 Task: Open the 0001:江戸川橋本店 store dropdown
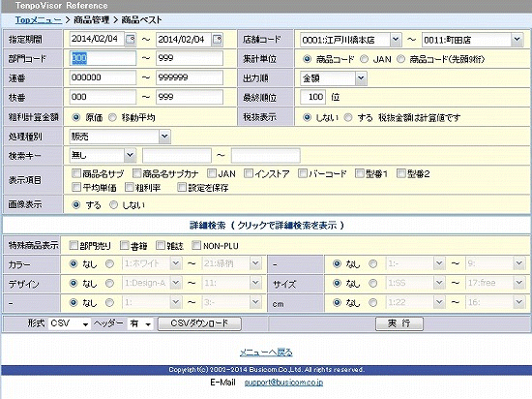tap(351, 40)
